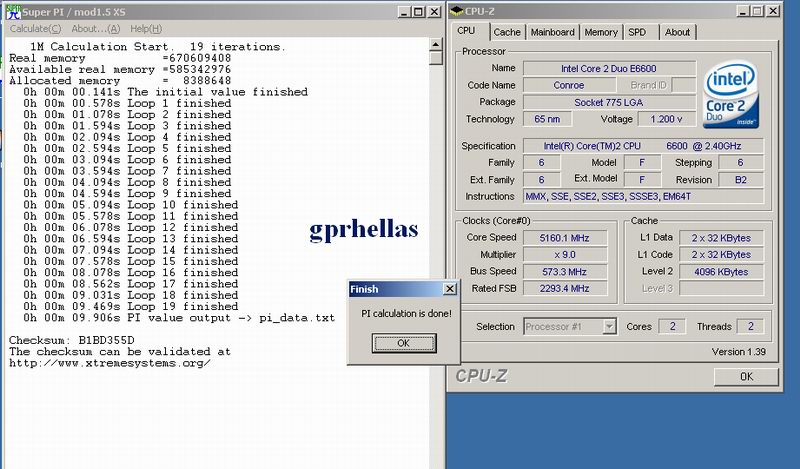Click the Specification field text
Image resolution: width=800 pixels, height=469 pixels.
point(643,146)
